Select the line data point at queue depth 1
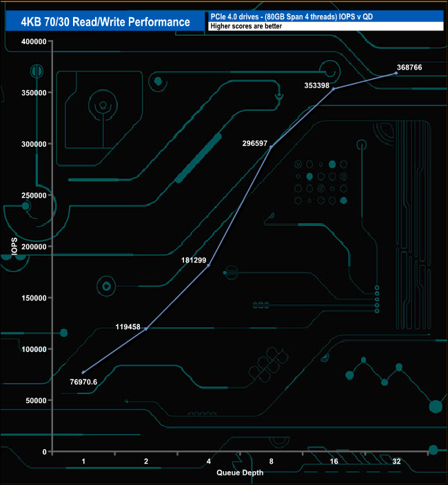 tap(83, 373)
